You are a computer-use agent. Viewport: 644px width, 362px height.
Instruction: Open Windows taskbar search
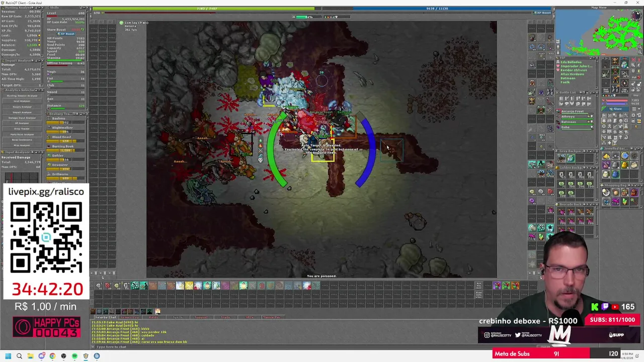pos(19,356)
